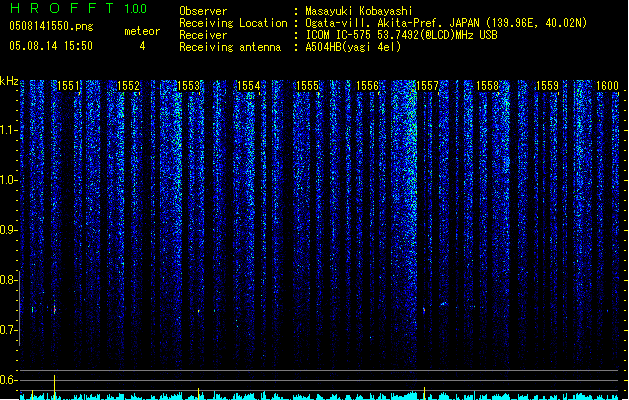This screenshot has width=629, height=400.
Task: Click the meteor count value 4
Action: 142,46
